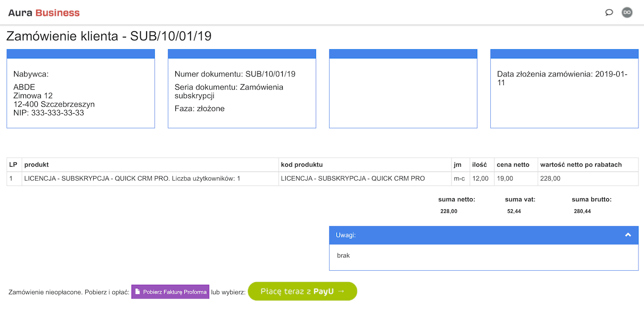The width and height of the screenshot is (644, 314).
Task: Collapse the Uwagi panel with the chevron
Action: 628,235
